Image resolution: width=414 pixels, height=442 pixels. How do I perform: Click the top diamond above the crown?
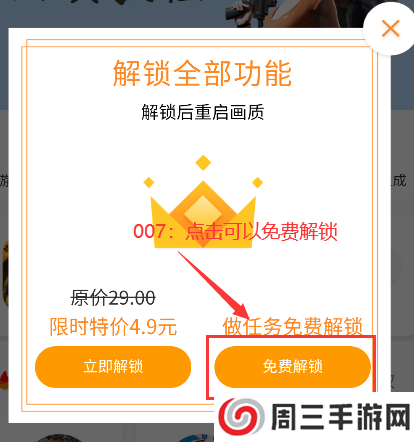tap(203, 163)
